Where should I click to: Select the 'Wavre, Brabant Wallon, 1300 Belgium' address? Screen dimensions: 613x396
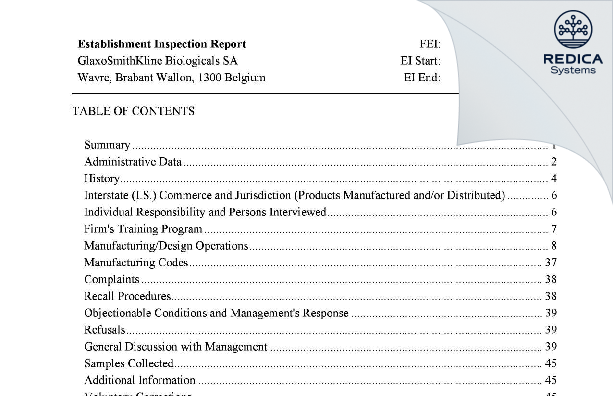coord(171,77)
